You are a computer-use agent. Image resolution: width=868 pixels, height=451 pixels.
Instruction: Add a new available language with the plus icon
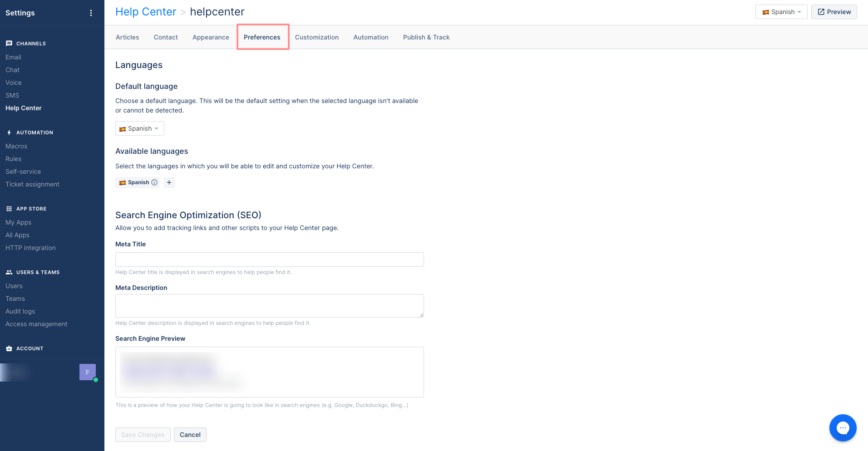tap(169, 182)
